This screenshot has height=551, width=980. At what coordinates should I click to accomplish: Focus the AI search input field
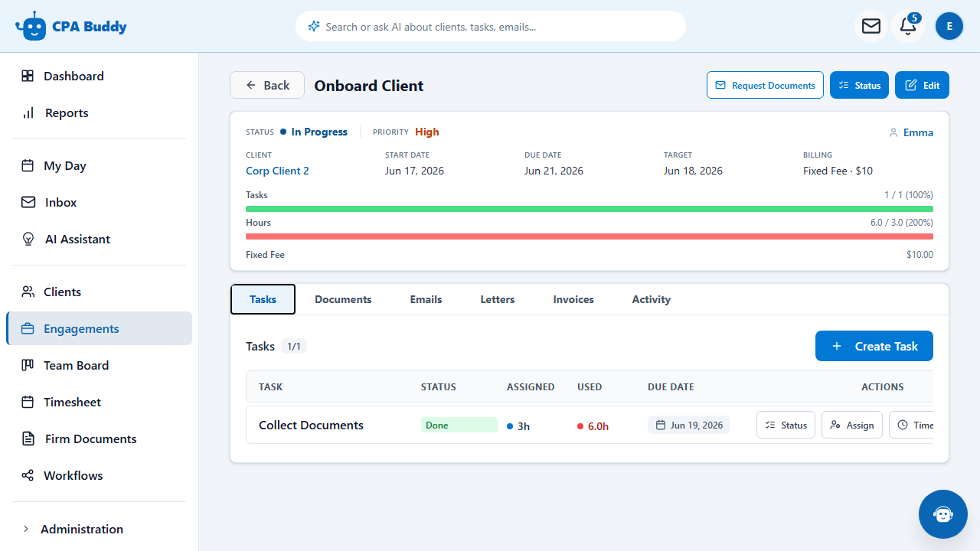[490, 26]
